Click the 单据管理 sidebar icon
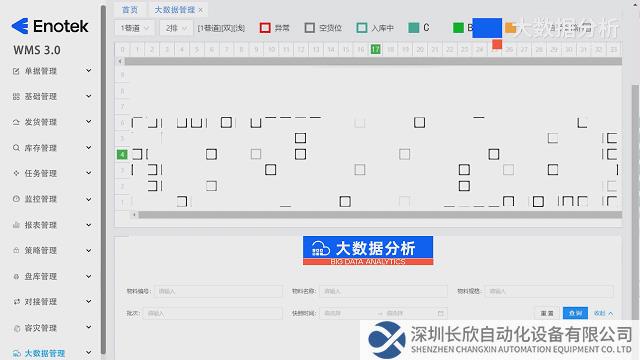This screenshot has height=360, width=640. click(x=16, y=71)
